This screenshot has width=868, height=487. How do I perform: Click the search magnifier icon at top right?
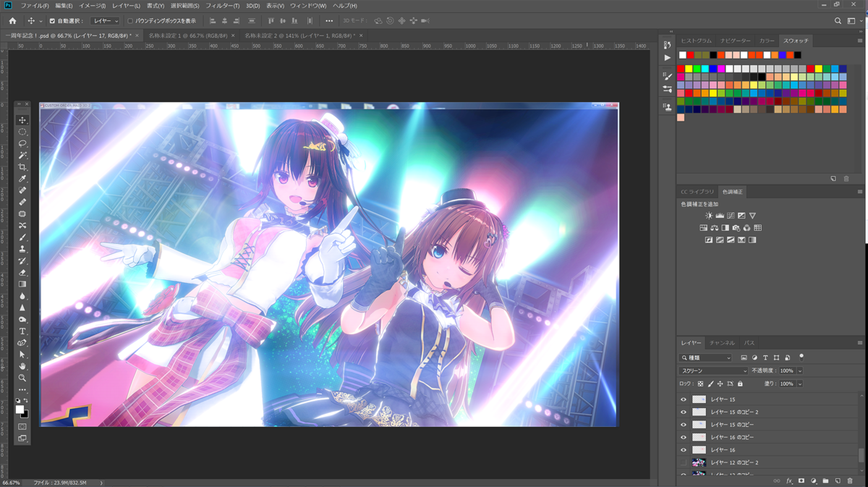coord(838,21)
